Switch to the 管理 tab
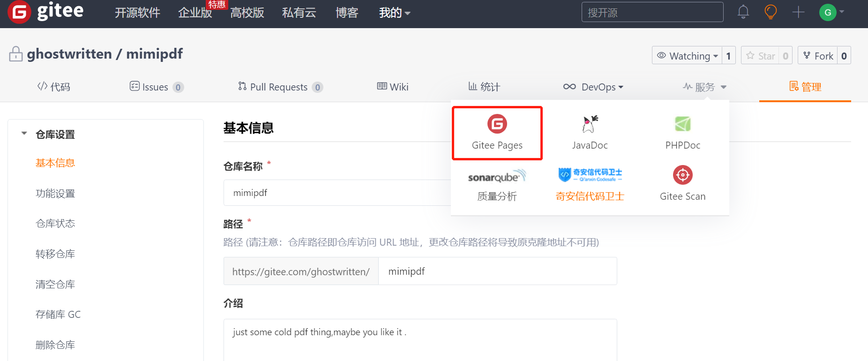Image resolution: width=868 pixels, height=361 pixels. 805,87
